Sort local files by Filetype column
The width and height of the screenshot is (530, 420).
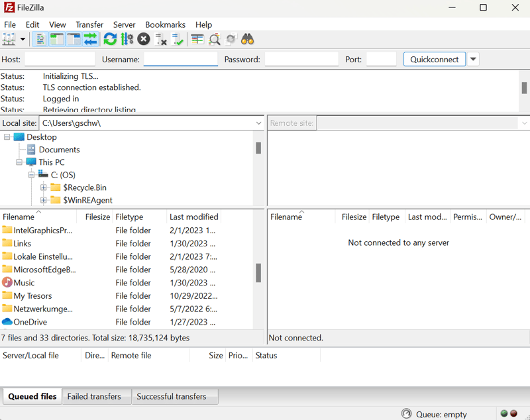pos(140,217)
